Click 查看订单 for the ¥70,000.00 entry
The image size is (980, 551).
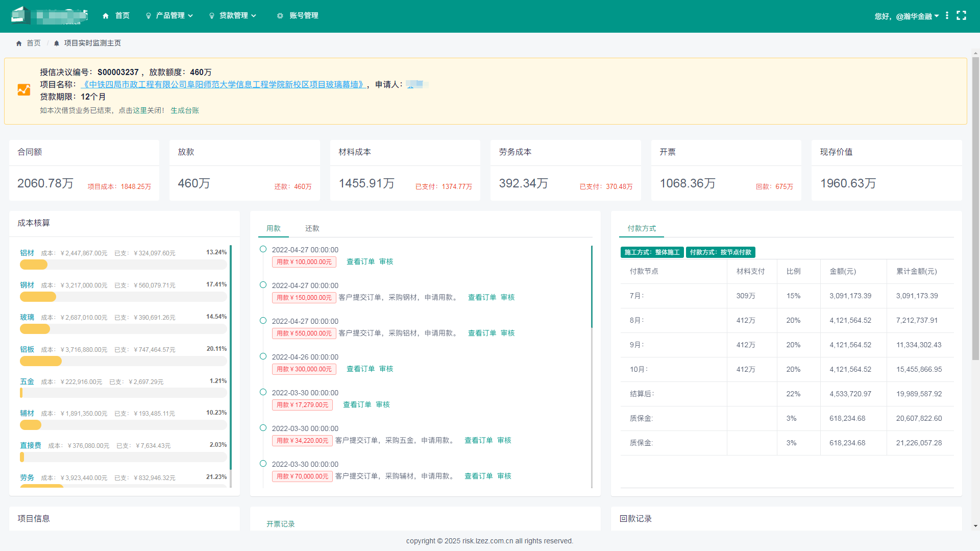click(x=478, y=476)
